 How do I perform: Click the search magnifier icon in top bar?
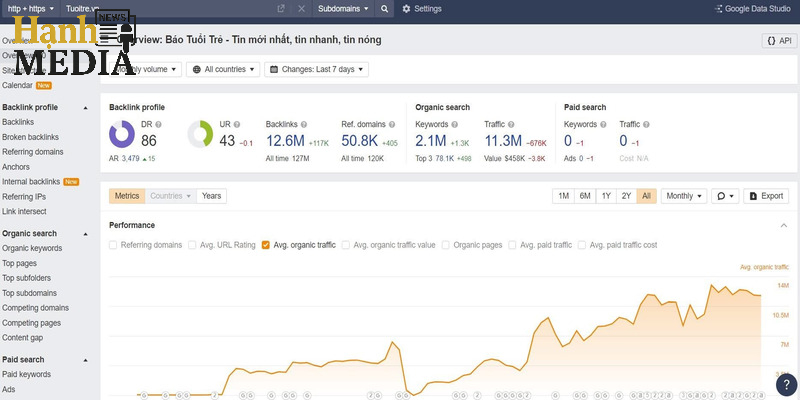384,9
